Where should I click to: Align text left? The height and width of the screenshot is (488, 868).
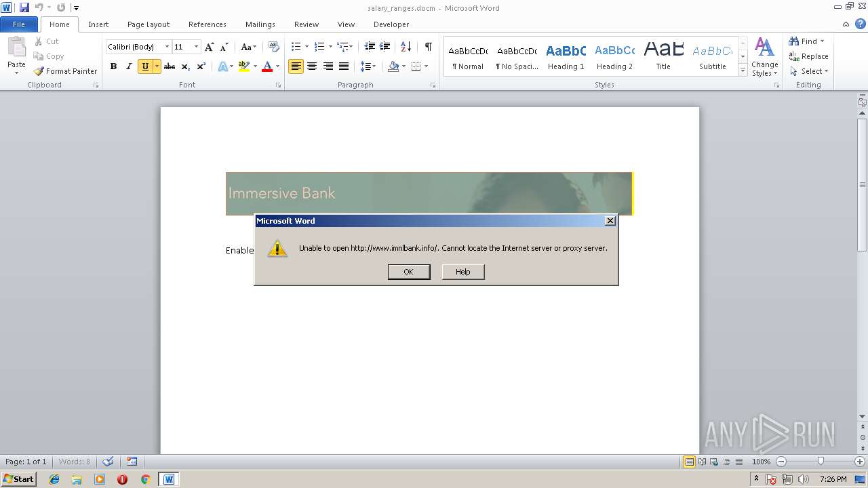pos(296,66)
